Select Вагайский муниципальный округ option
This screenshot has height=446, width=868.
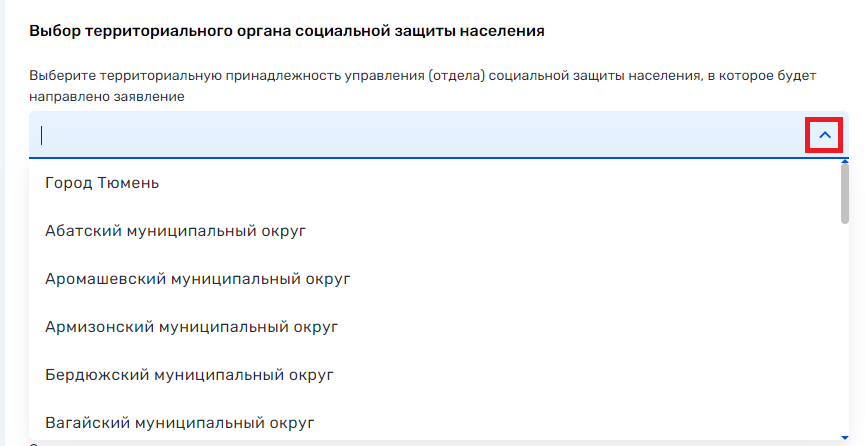click(x=180, y=423)
